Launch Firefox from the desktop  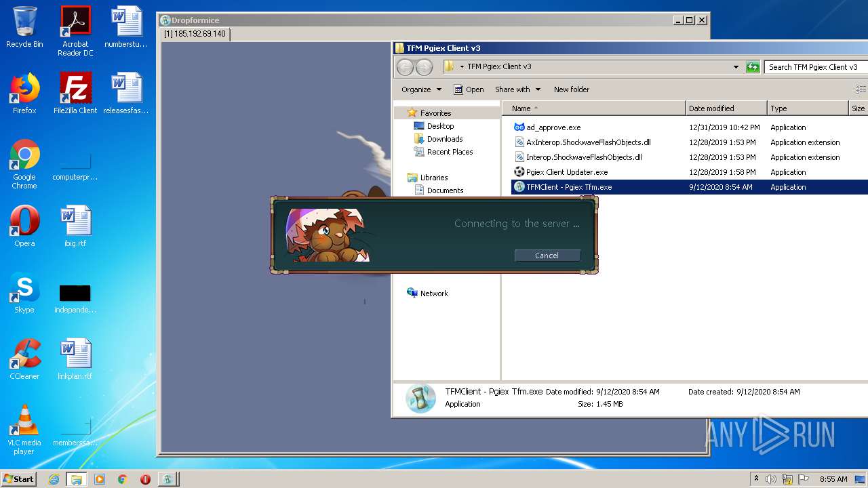click(24, 93)
